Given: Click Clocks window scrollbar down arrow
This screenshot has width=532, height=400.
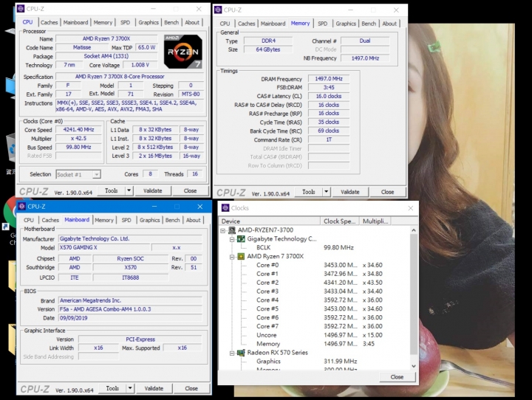Looking at the screenshot, I should pos(414,366).
